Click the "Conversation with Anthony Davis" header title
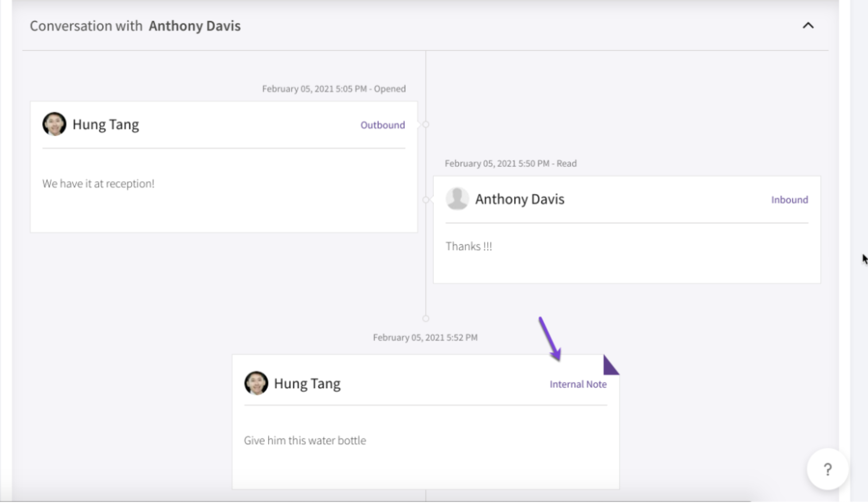868x504 pixels. [x=135, y=26]
